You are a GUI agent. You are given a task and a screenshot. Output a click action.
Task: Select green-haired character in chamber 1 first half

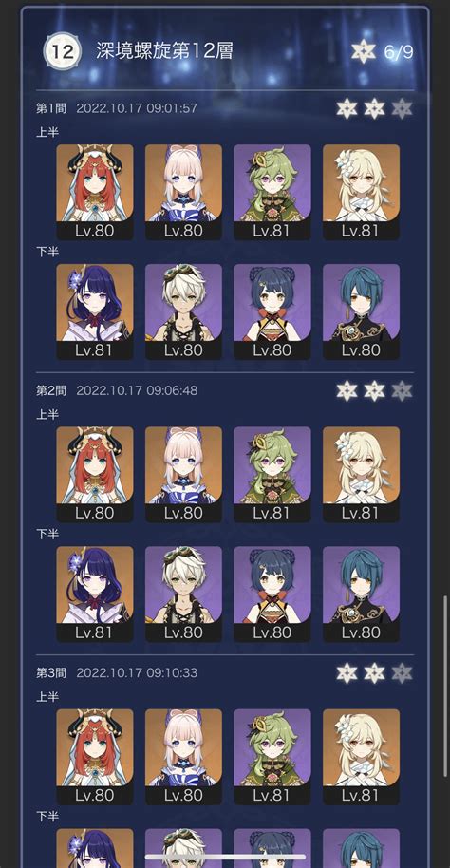click(x=272, y=192)
